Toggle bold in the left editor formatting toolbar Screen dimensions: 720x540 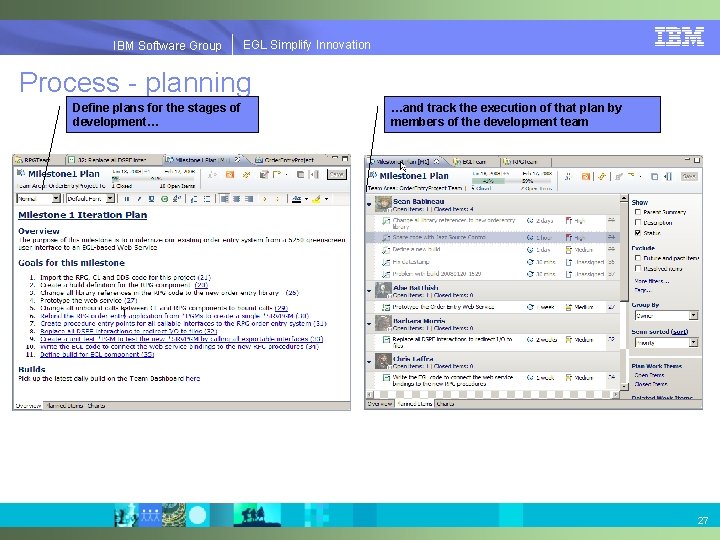[x=127, y=199]
